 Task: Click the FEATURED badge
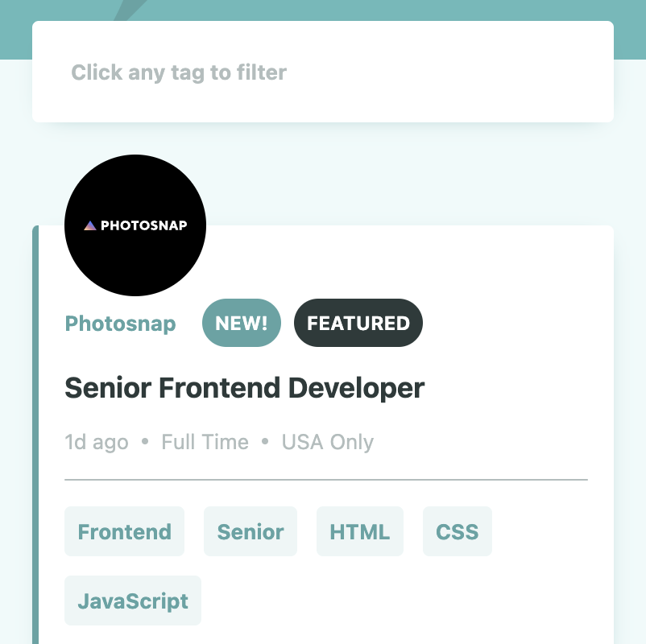coord(358,324)
